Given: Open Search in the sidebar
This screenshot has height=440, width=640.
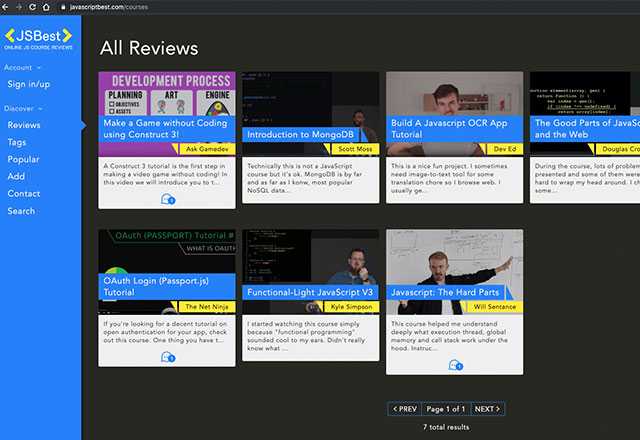Looking at the screenshot, I should tap(21, 211).
